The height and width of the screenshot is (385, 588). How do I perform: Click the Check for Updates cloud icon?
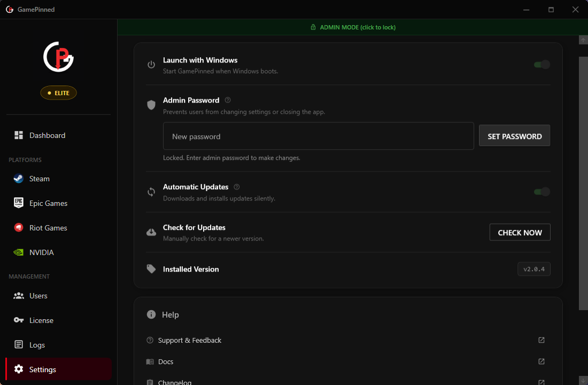pyautogui.click(x=151, y=232)
